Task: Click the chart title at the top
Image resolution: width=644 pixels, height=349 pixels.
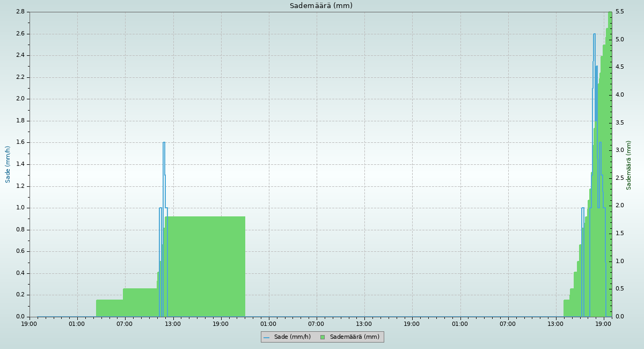Action: (x=321, y=6)
